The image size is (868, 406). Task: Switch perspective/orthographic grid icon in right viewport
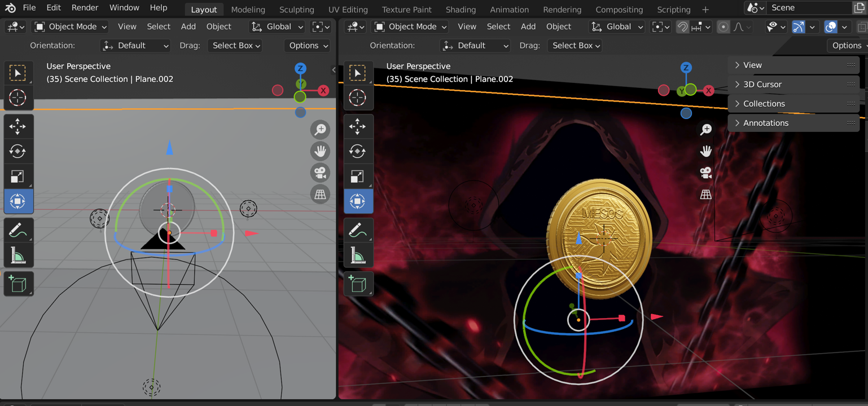point(705,195)
